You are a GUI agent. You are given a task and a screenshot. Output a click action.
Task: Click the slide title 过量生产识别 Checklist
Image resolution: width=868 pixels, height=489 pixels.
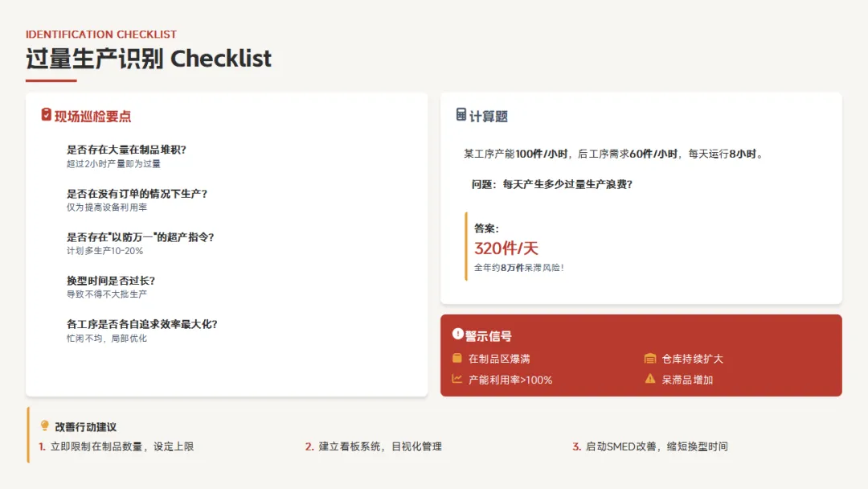pyautogui.click(x=149, y=59)
